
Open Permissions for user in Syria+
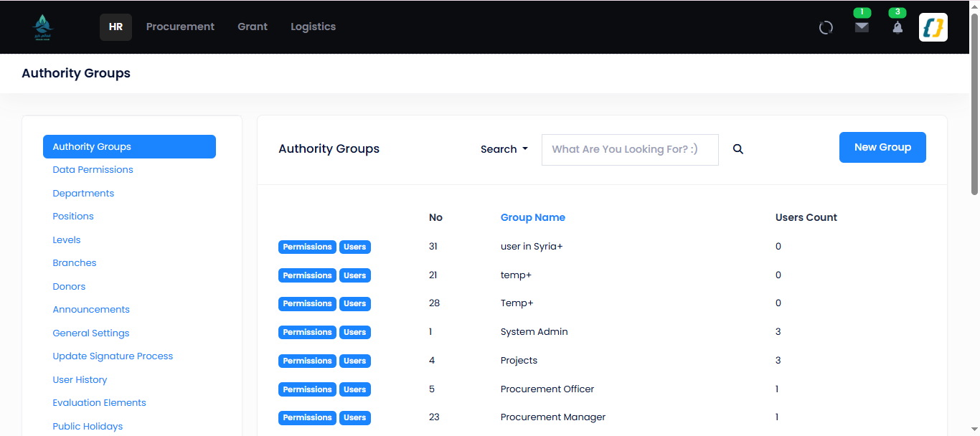pos(307,247)
